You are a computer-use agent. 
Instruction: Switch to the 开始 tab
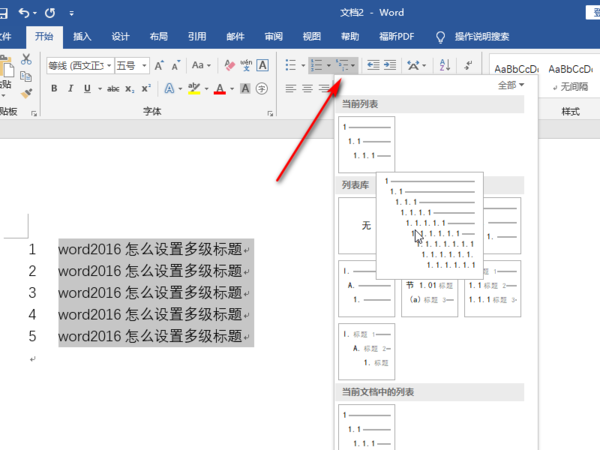[44, 37]
